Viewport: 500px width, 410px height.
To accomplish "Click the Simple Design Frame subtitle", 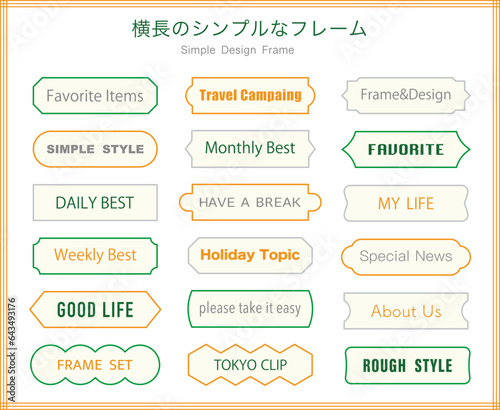I will click(237, 50).
